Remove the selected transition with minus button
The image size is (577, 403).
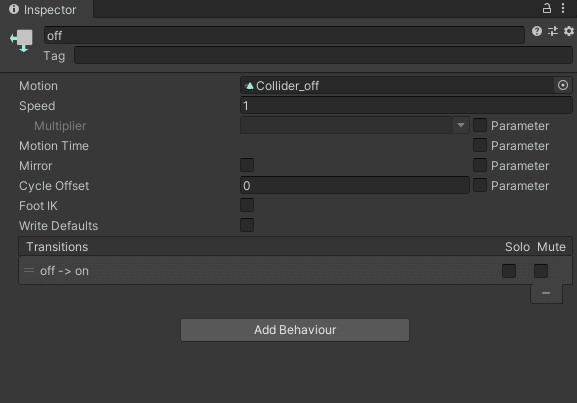(x=546, y=293)
